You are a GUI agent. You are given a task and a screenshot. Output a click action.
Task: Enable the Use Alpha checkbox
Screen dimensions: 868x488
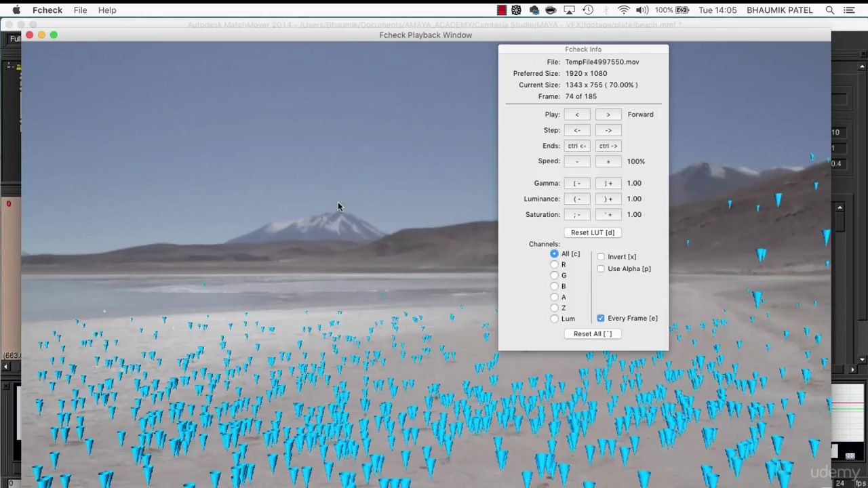(601, 268)
